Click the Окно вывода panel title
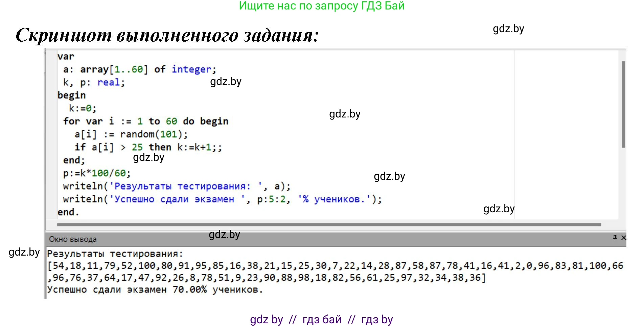 click(73, 239)
